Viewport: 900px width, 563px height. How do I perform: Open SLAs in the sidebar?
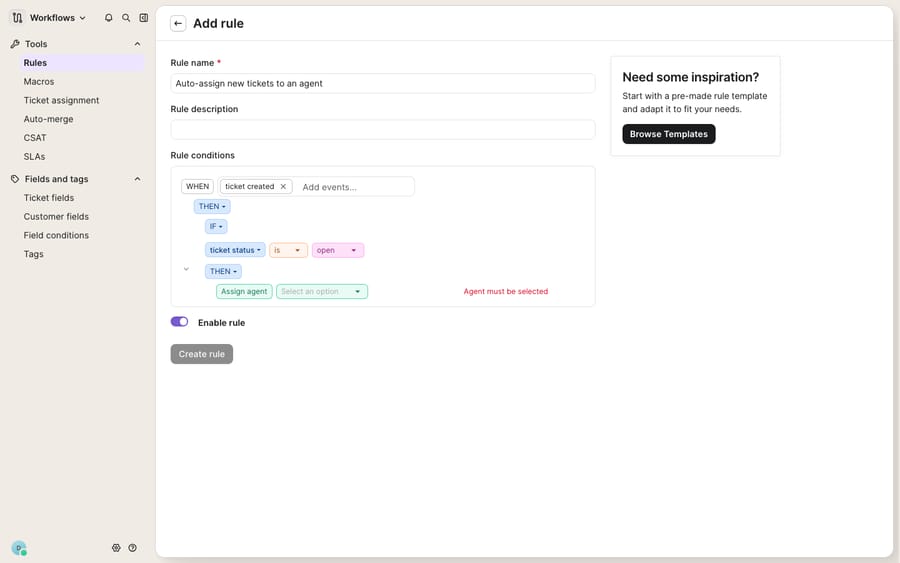pyautogui.click(x=34, y=157)
